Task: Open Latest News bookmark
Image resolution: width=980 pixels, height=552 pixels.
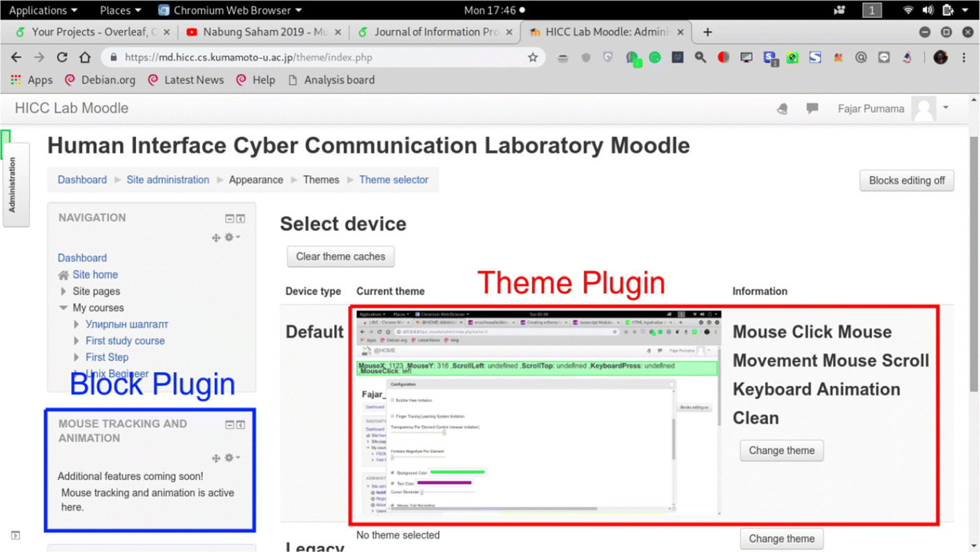Action: pos(186,80)
